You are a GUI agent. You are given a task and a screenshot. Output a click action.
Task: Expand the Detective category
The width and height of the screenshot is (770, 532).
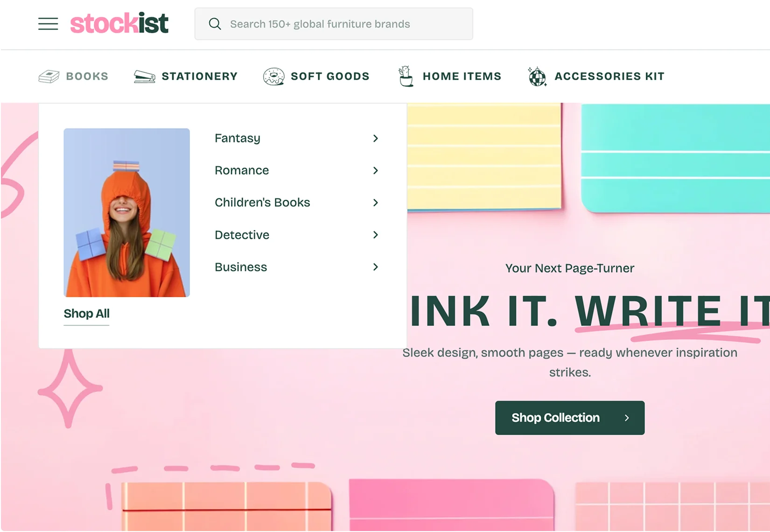click(x=375, y=235)
